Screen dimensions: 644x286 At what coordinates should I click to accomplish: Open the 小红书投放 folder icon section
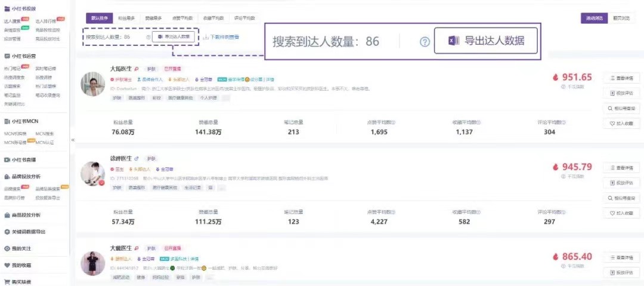pos(7,8)
